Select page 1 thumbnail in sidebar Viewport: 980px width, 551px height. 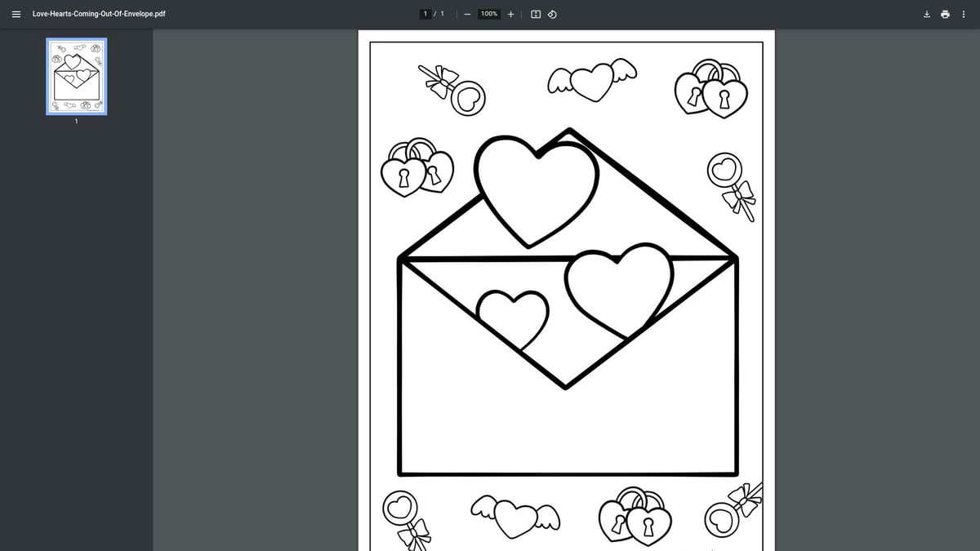tap(76, 76)
